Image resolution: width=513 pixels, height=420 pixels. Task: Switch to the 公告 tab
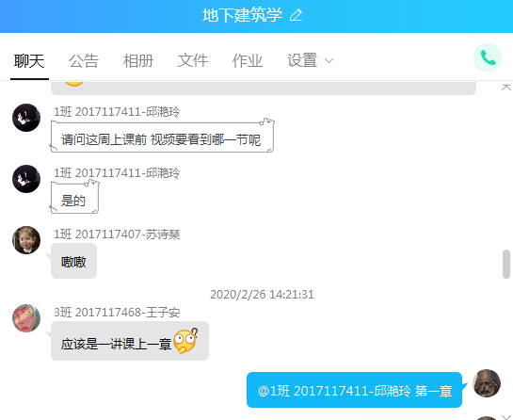point(84,61)
